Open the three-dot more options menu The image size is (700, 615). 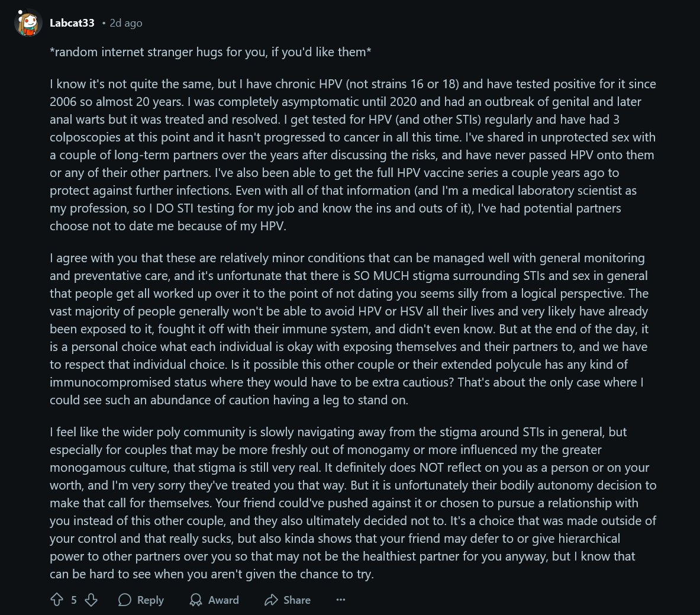coord(341,600)
